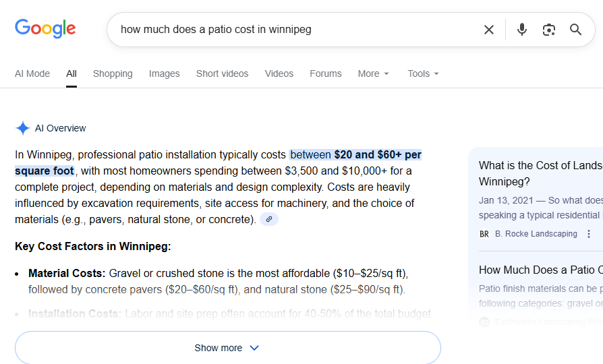Open the Images results tab
The width and height of the screenshot is (603, 364).
click(x=165, y=73)
